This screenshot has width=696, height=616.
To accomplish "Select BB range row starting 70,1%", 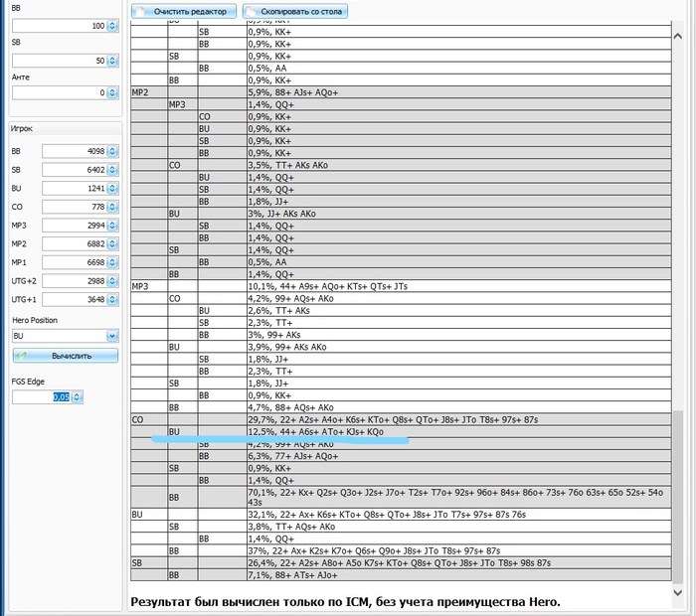I will pyautogui.click(x=459, y=497).
